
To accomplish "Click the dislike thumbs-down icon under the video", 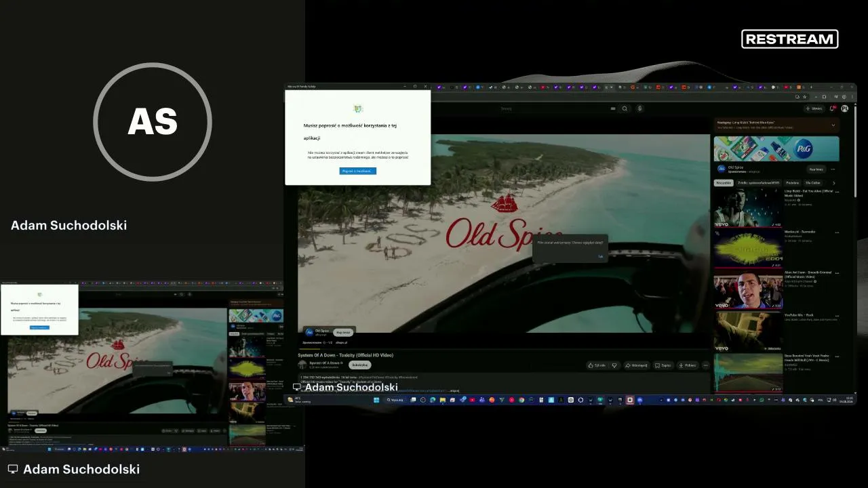I will (614, 365).
